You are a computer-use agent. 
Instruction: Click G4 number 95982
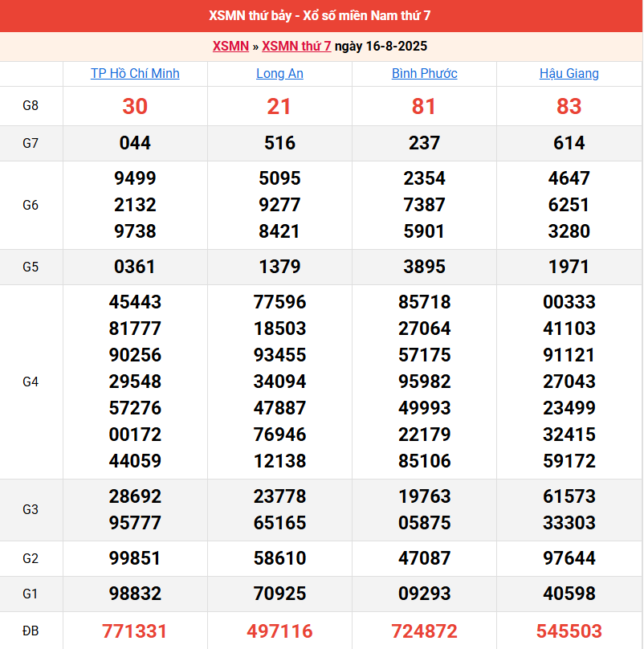pyautogui.click(x=424, y=382)
